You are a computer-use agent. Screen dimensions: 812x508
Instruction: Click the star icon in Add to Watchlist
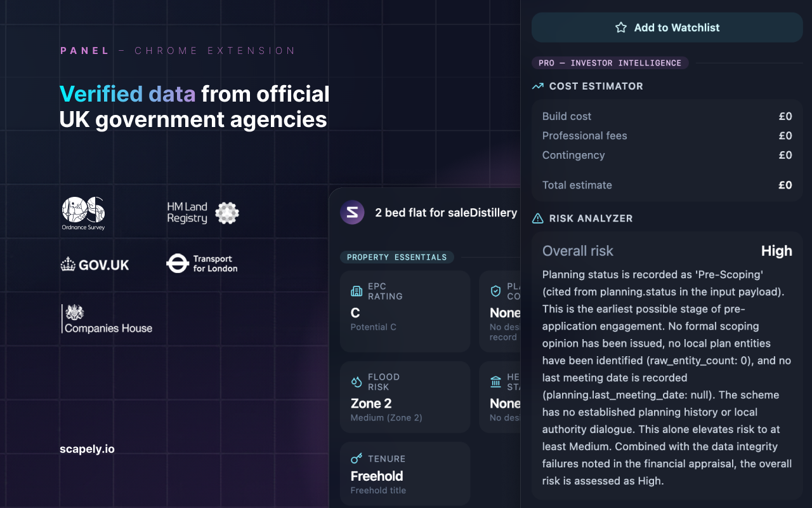[x=621, y=27]
